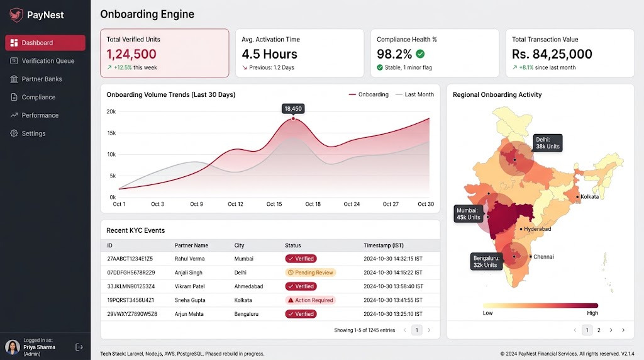Click the Tech Stack footer note
This screenshot has width=644, height=360.
point(182,354)
